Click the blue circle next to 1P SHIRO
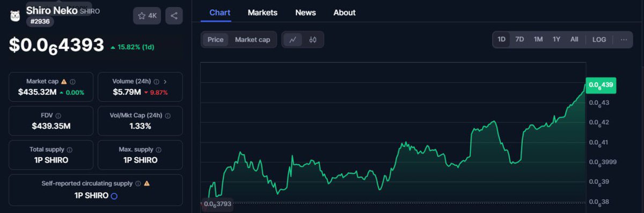Screen dimensions: 644x213 tap(114, 196)
